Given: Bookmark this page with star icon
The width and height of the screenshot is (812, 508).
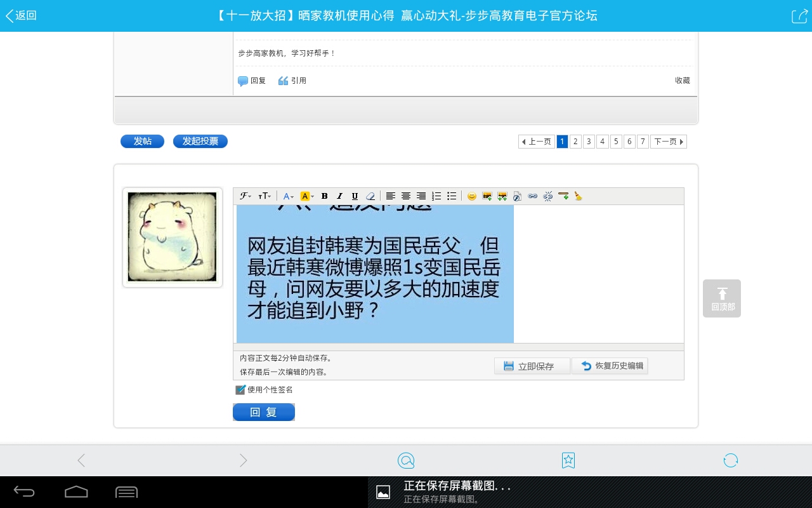Looking at the screenshot, I should pos(568,460).
